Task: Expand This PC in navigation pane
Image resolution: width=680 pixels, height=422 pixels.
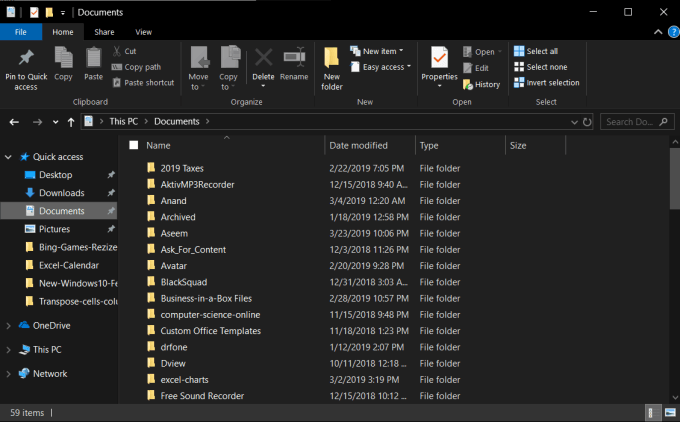Action: tap(8, 350)
